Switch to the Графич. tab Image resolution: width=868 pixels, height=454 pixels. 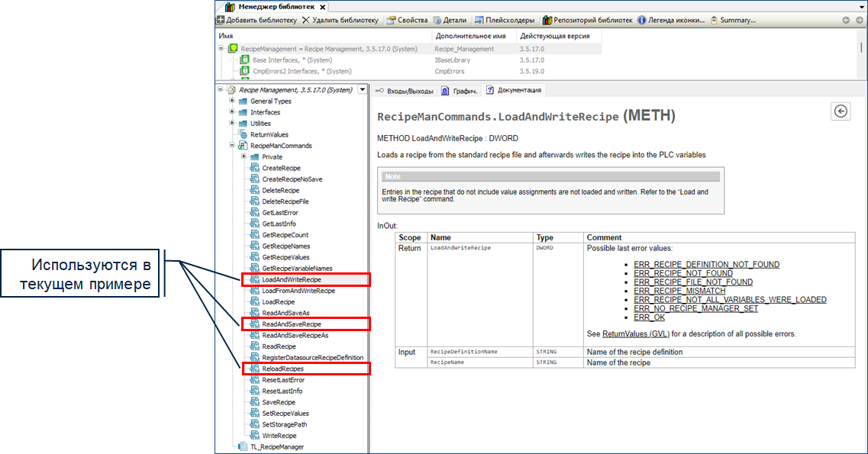[x=460, y=91]
